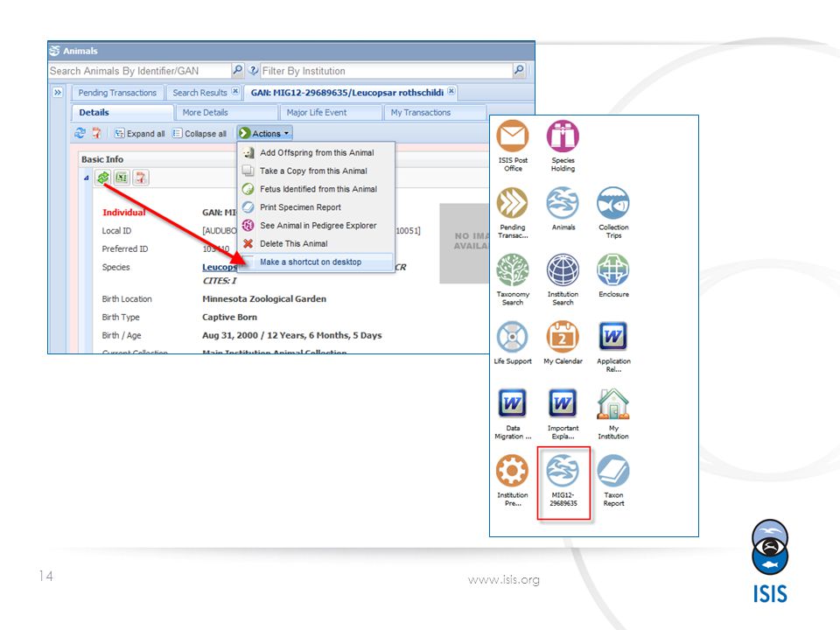Click the PDF export icon beside refresh
840x630 pixels.
(96, 133)
